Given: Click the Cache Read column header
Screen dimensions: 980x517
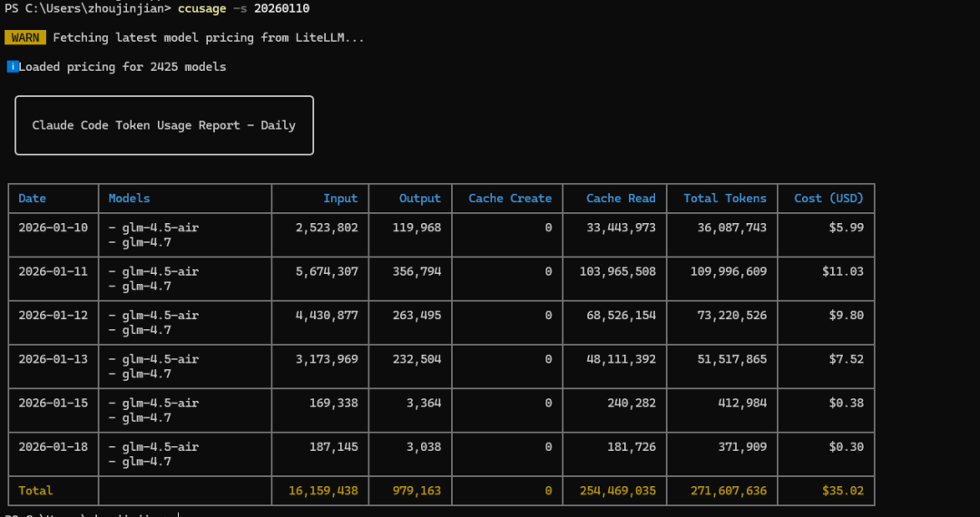Looking at the screenshot, I should click(x=621, y=198).
